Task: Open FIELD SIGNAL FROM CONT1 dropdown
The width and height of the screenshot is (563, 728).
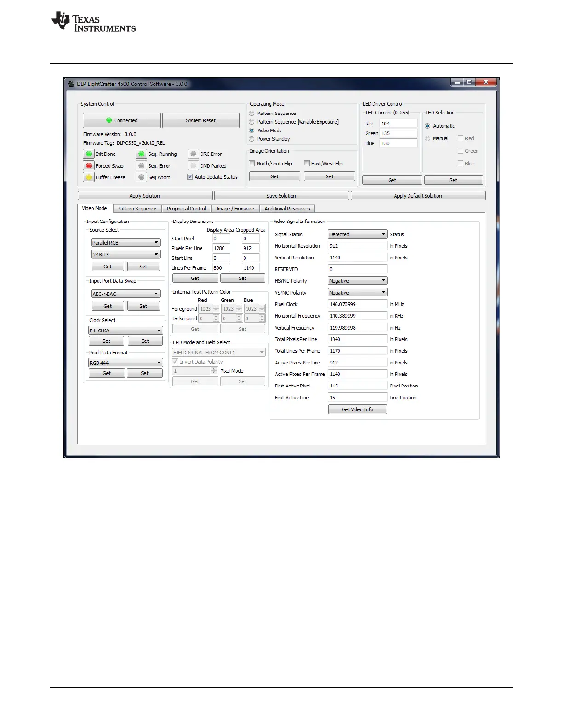Action: [218, 353]
